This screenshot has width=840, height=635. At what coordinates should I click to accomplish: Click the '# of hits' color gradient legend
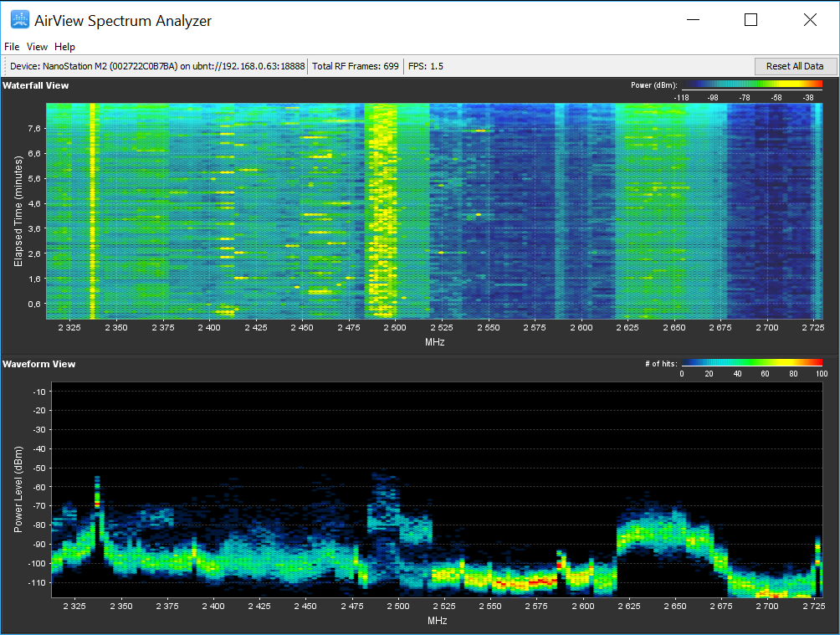click(751, 363)
